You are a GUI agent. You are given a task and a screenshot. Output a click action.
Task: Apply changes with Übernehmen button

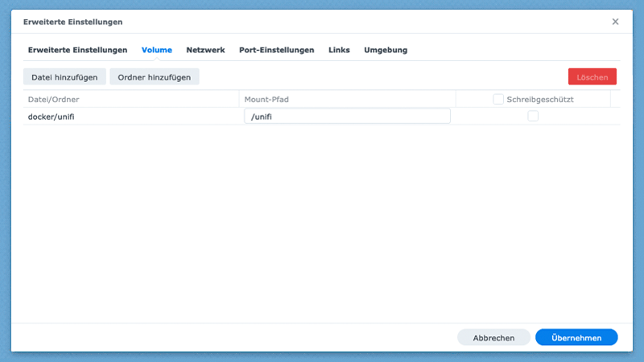click(x=576, y=338)
